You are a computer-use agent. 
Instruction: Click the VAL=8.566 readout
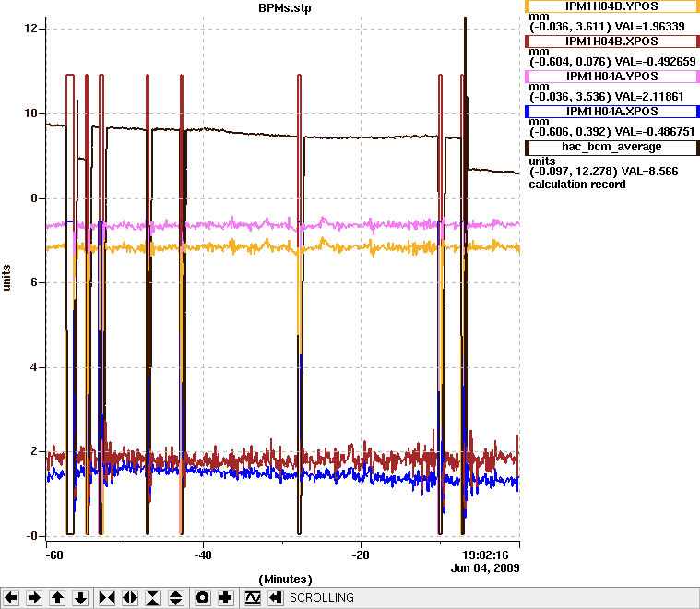click(650, 172)
